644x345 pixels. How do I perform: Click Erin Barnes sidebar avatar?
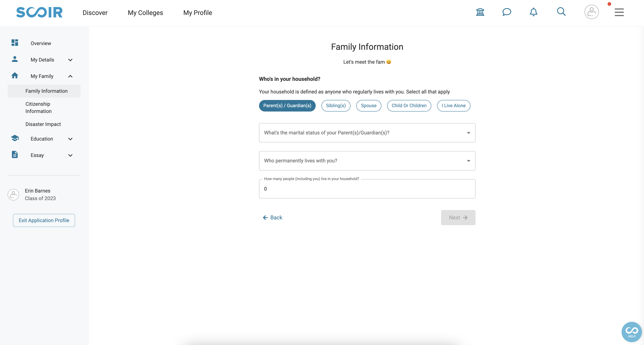(14, 195)
